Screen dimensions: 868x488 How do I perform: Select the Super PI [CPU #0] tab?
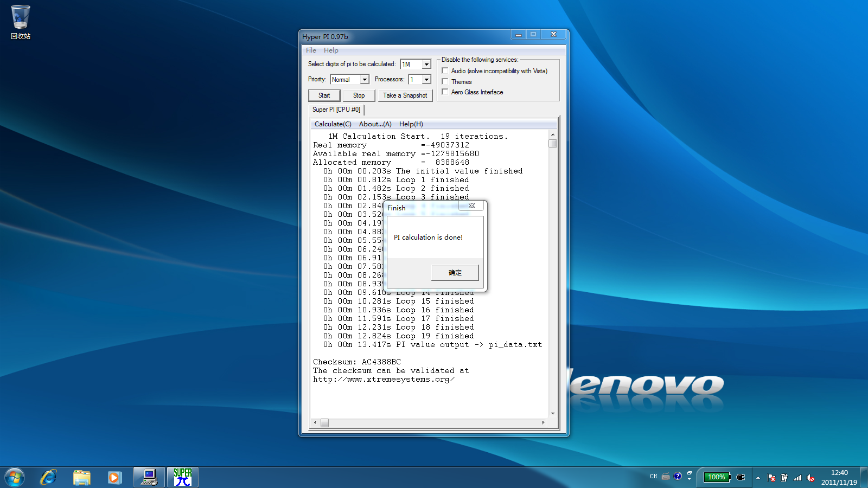tap(336, 110)
